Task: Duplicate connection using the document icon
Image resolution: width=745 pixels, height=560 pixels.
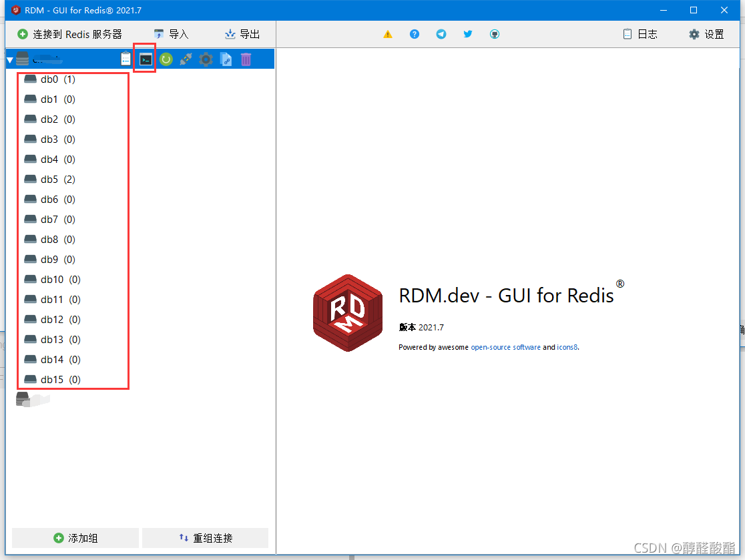Action: pyautogui.click(x=226, y=59)
